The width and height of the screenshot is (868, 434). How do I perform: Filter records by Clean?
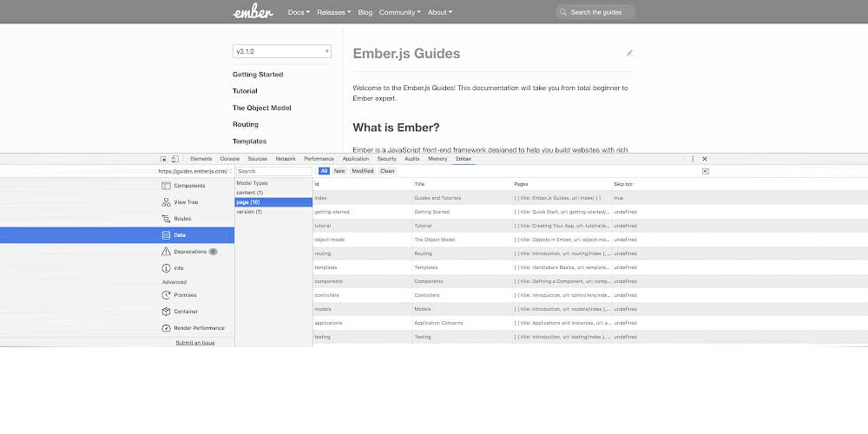(387, 171)
